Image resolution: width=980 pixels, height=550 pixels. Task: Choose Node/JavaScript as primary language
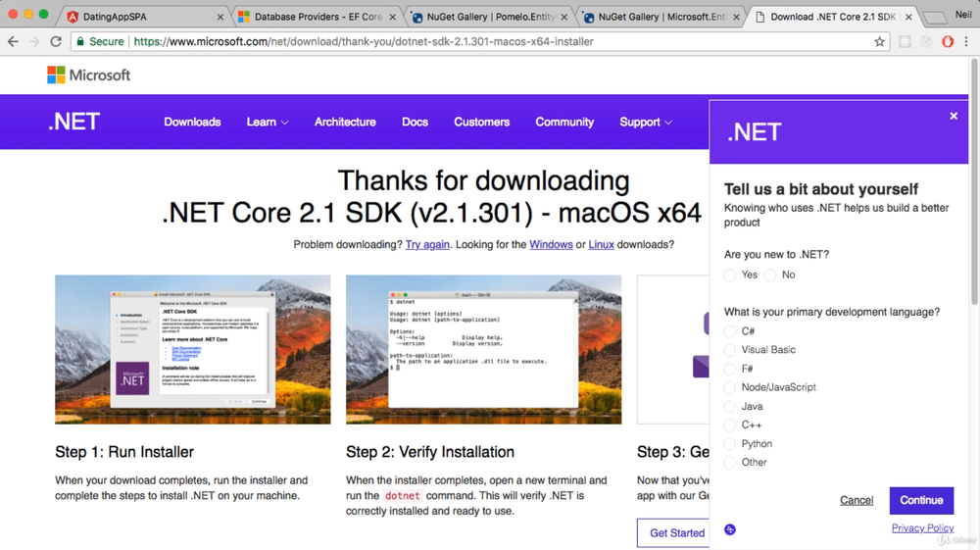tap(729, 387)
